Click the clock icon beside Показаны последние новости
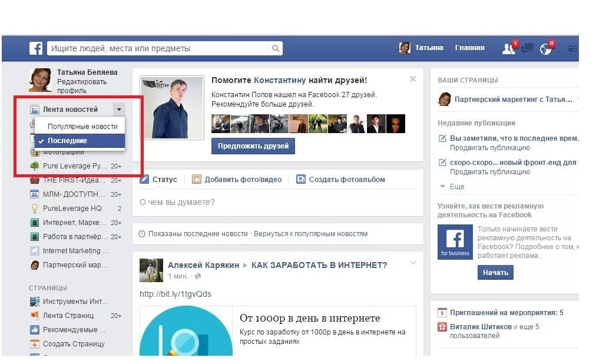This screenshot has height=364, width=596. [x=142, y=234]
